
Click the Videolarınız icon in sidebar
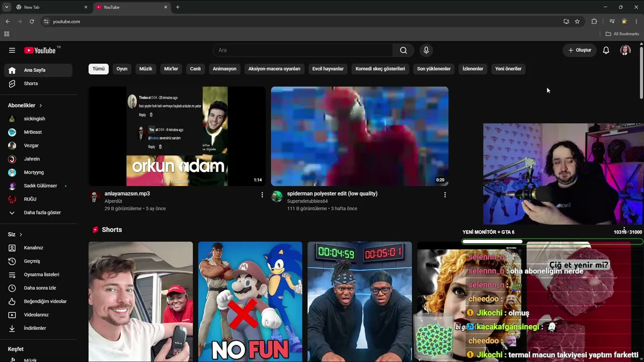point(12,315)
